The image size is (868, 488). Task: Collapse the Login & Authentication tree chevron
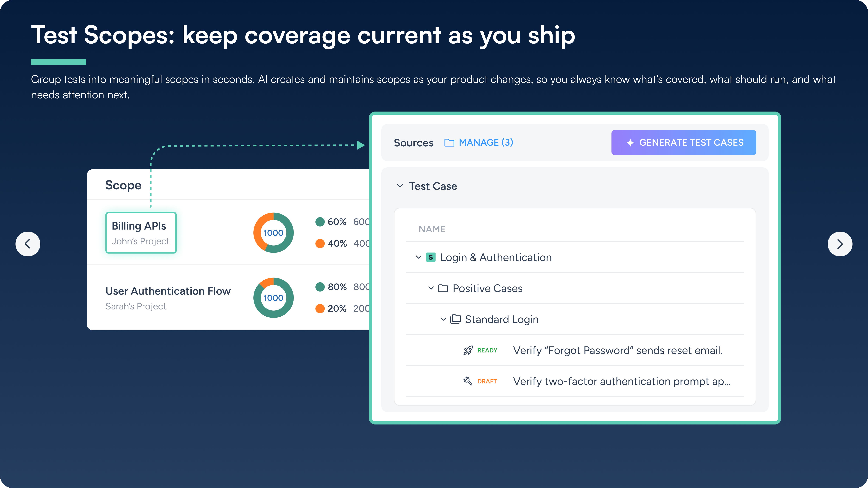(418, 257)
